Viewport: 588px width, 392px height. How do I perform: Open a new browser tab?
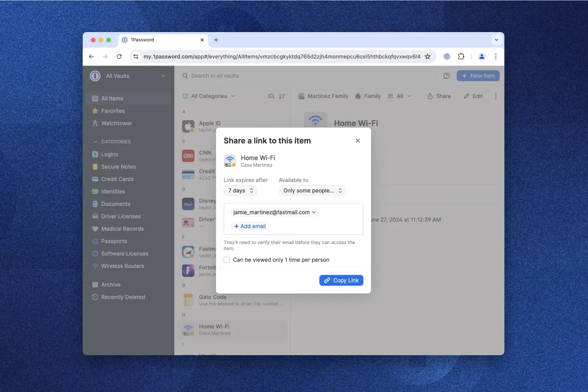216,40
